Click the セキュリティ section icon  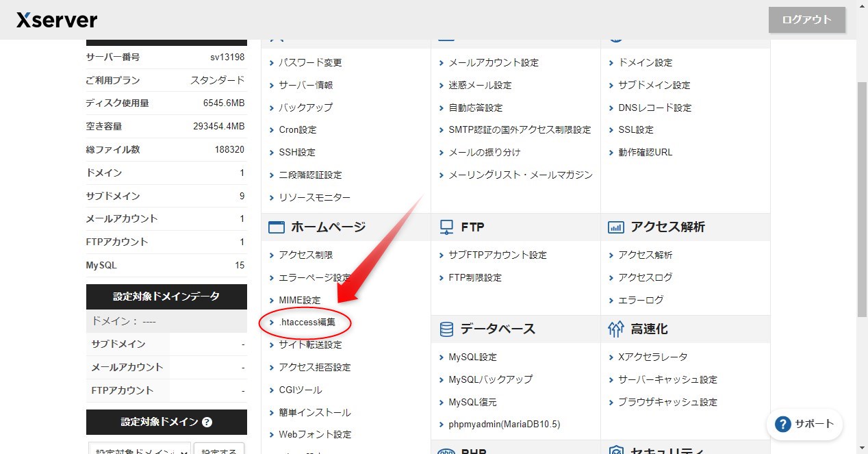pos(616,450)
